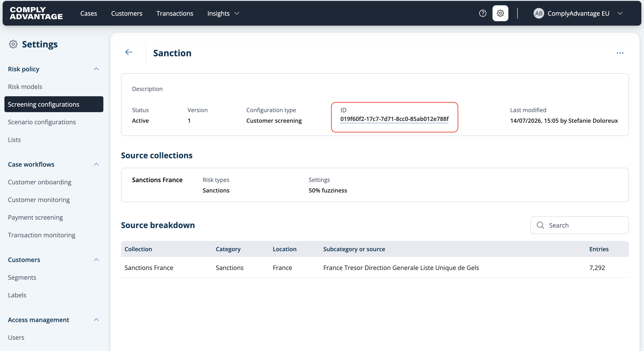
Task: Open Segments in sidebar
Action: click(22, 277)
